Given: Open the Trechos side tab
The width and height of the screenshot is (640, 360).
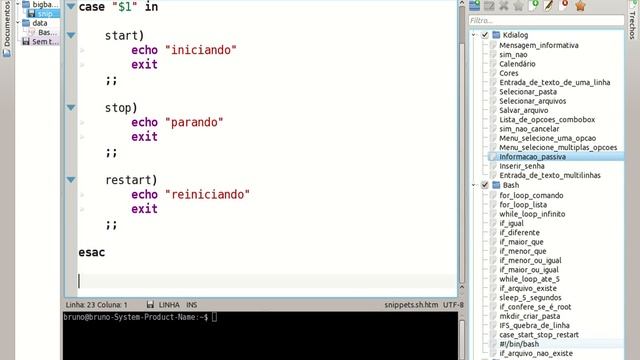Looking at the screenshot, I should coord(632,21).
